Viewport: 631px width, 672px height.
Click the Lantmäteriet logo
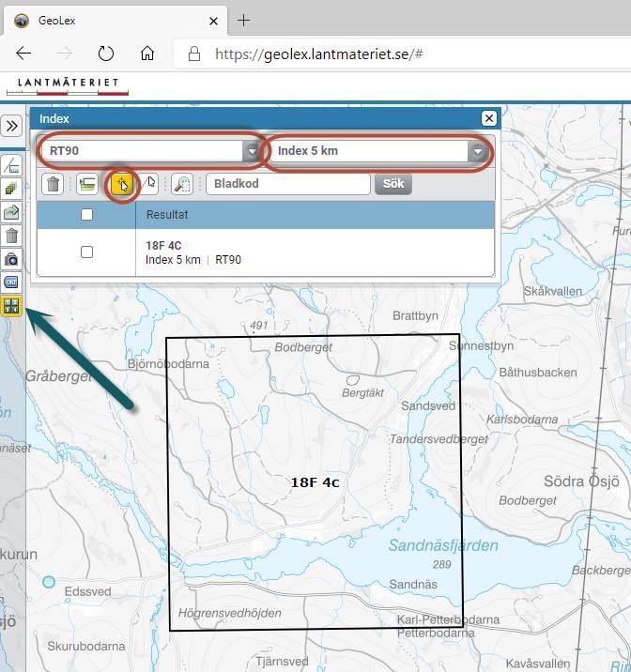(x=68, y=86)
